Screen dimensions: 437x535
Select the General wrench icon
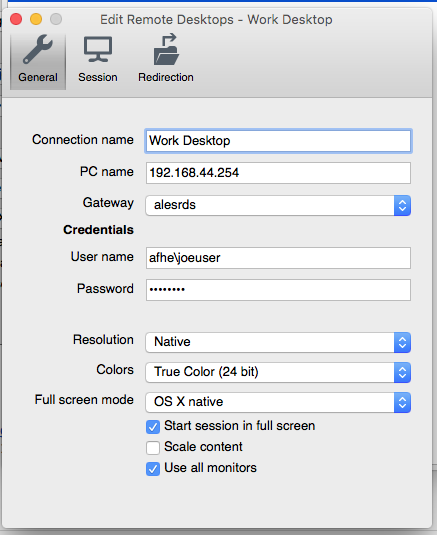click(x=38, y=49)
